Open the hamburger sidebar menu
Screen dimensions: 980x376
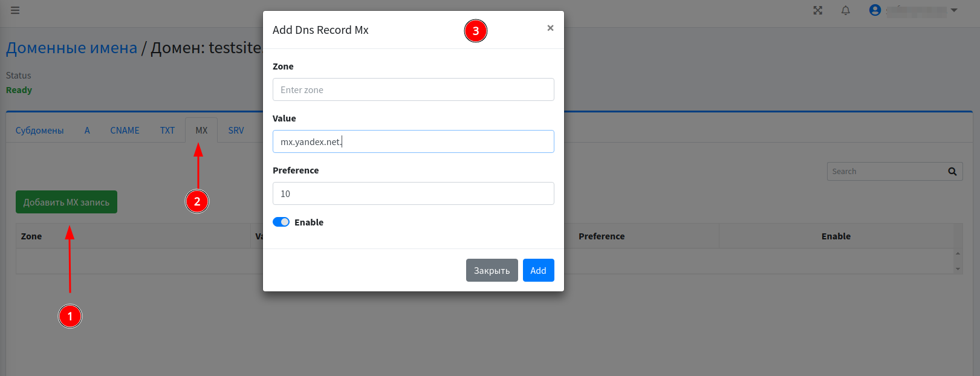(15, 10)
